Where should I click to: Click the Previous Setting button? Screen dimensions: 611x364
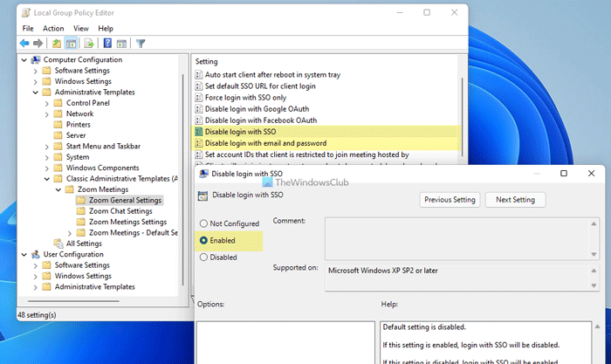tap(450, 200)
